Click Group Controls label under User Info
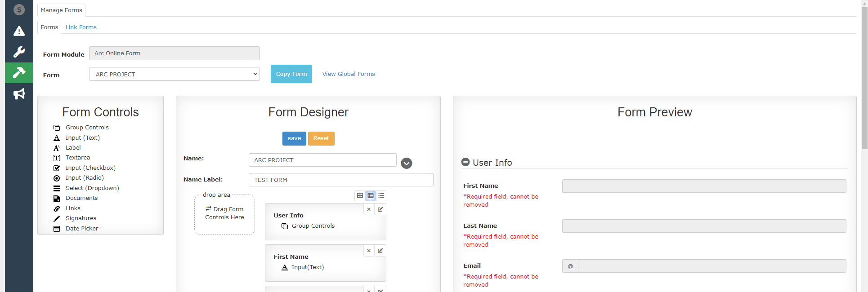 coord(313,226)
